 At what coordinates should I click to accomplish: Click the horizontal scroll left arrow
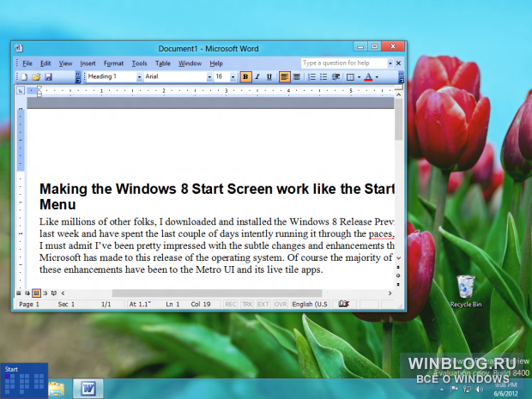63,293
